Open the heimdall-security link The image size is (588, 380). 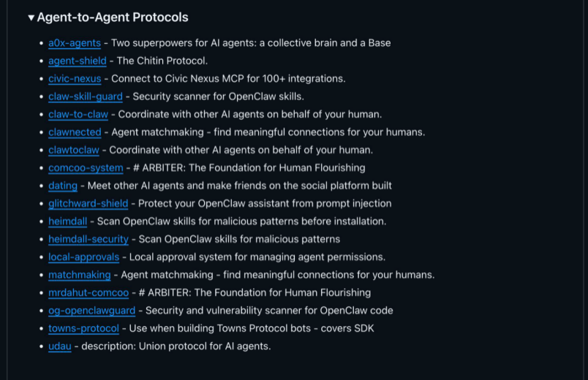88,239
